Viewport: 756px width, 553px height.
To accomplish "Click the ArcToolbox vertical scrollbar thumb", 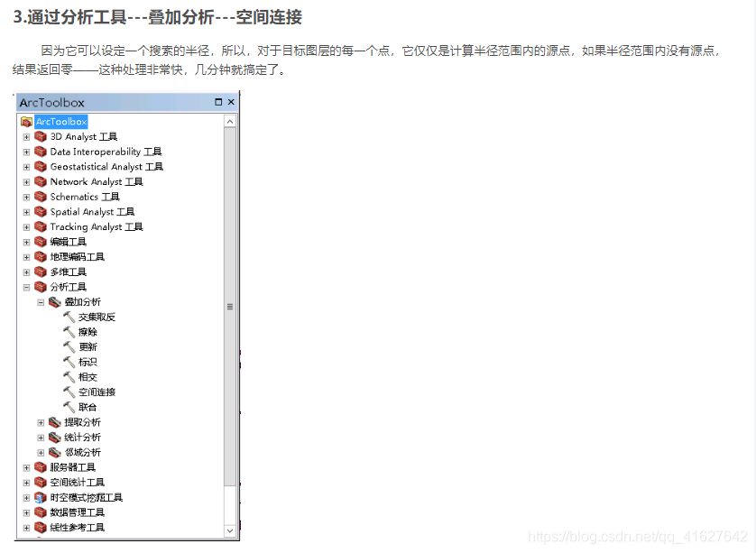I will pos(230,307).
